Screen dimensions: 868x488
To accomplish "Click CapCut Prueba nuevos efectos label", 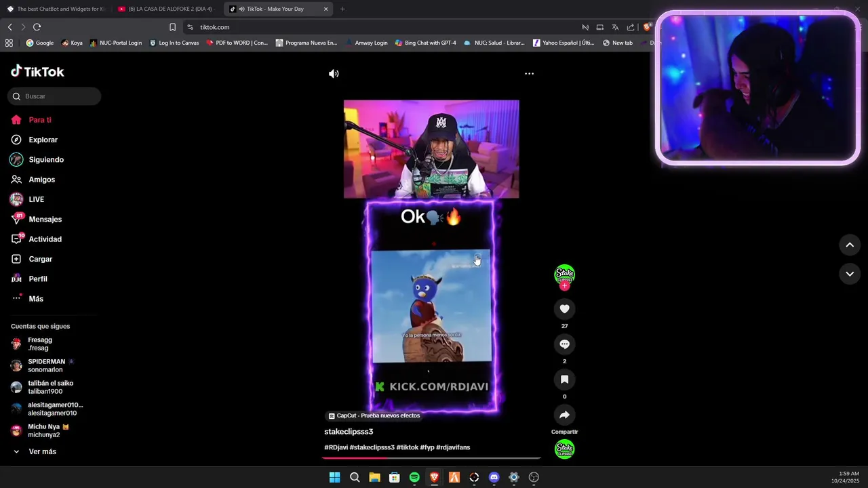I will [374, 415].
